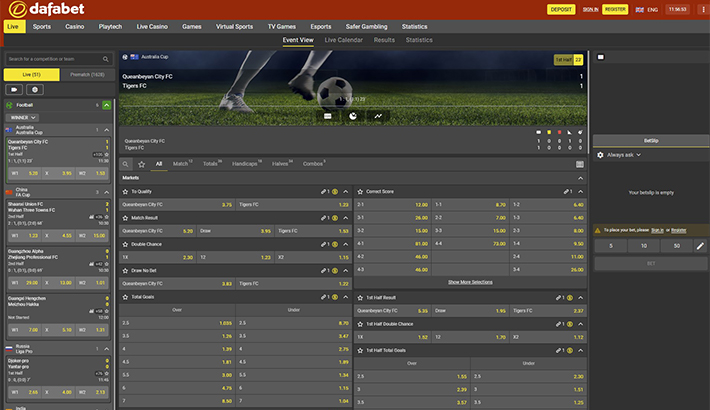Click the Australia flag in the event header
Image resolution: width=710 pixels, height=410 pixels.
pos(134,57)
